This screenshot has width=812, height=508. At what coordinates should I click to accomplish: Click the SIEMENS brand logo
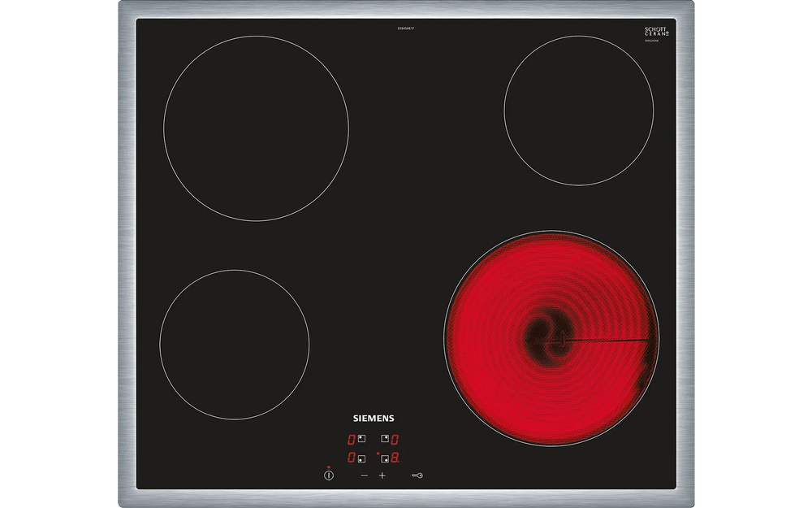(373, 419)
